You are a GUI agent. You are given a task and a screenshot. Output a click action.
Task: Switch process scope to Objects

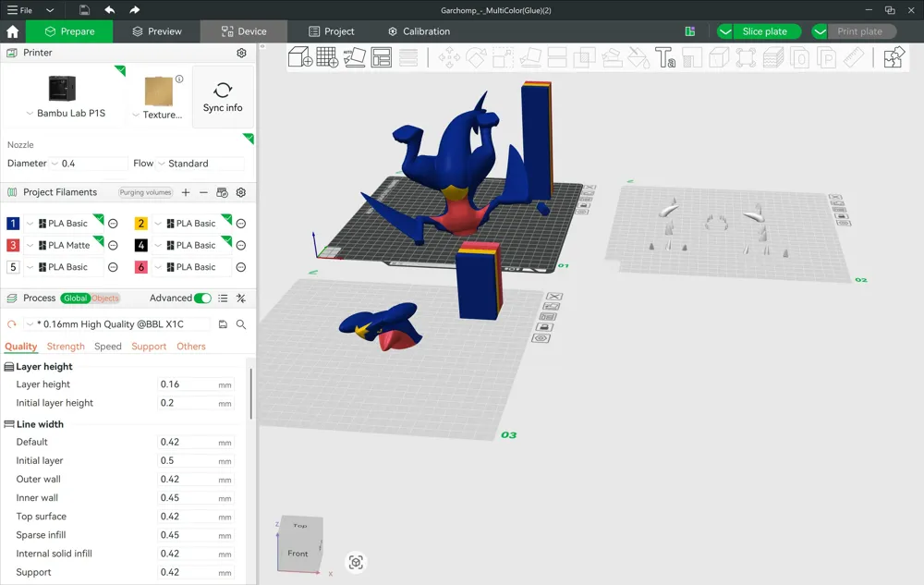105,299
